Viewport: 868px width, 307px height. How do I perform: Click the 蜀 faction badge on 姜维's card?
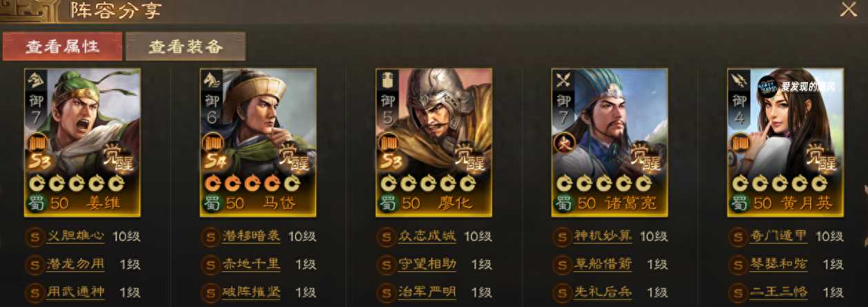point(36,204)
